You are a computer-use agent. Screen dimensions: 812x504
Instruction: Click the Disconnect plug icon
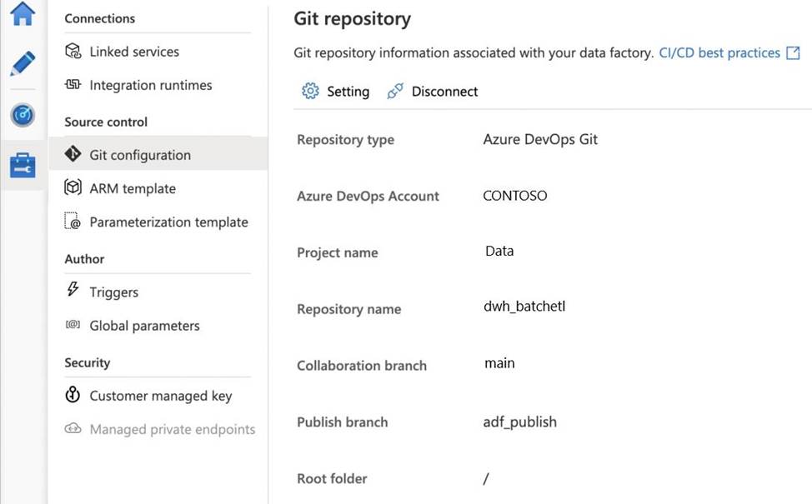(395, 92)
